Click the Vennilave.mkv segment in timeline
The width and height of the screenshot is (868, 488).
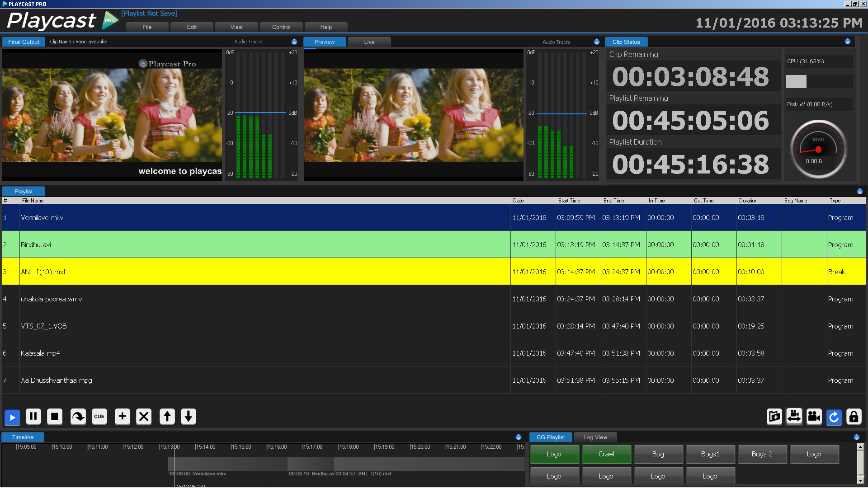coord(228,464)
